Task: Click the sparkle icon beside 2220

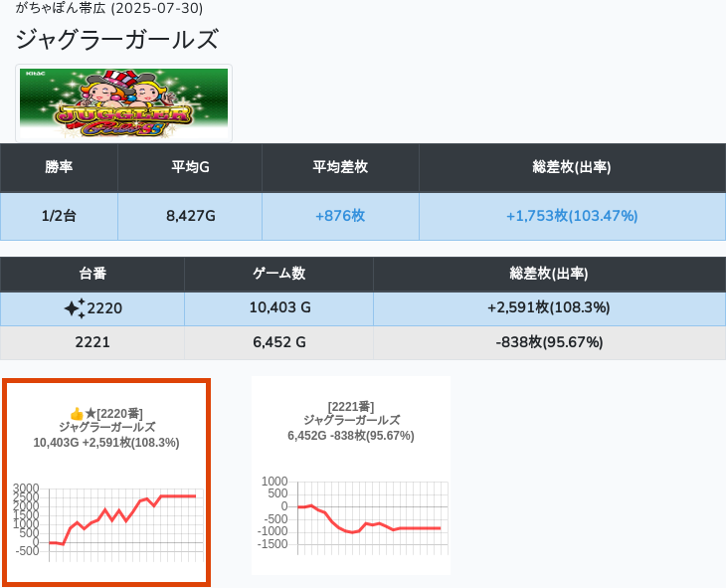Action: click(x=75, y=308)
